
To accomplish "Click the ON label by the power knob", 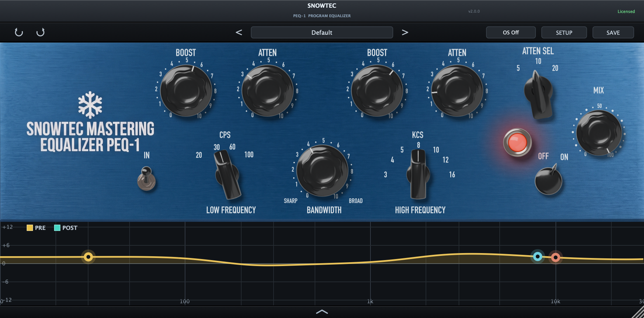I will pyautogui.click(x=564, y=157).
